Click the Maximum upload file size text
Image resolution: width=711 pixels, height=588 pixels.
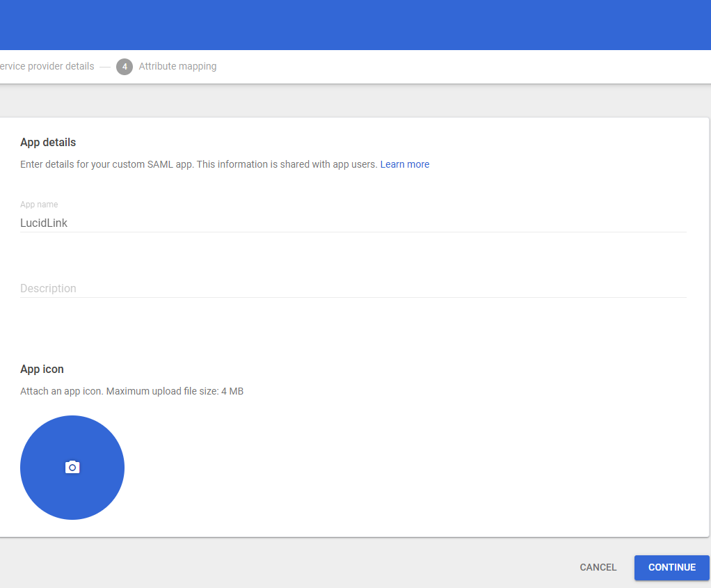pos(175,391)
